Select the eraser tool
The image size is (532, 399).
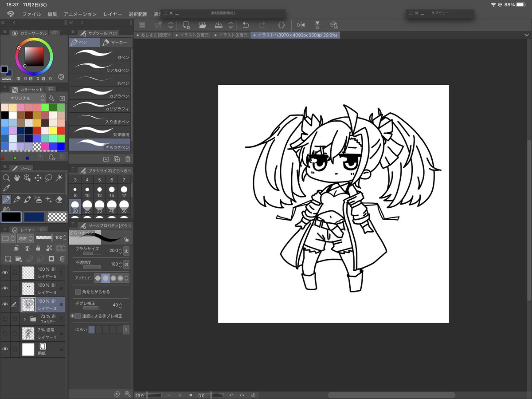click(x=60, y=199)
